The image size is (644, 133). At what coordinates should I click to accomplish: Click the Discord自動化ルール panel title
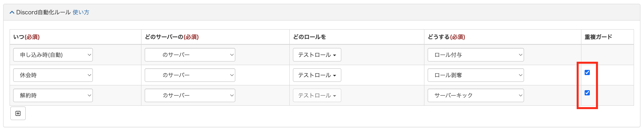[x=43, y=13]
